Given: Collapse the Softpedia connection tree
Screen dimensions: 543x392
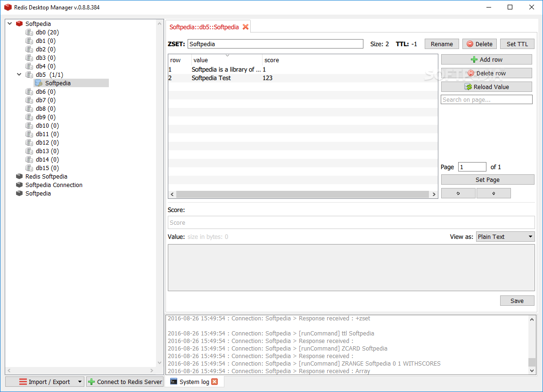Looking at the screenshot, I should [x=10, y=24].
